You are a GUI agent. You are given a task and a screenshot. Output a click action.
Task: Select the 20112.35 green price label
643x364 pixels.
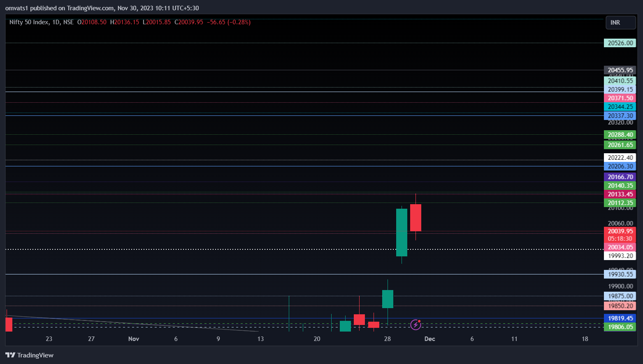click(x=620, y=203)
